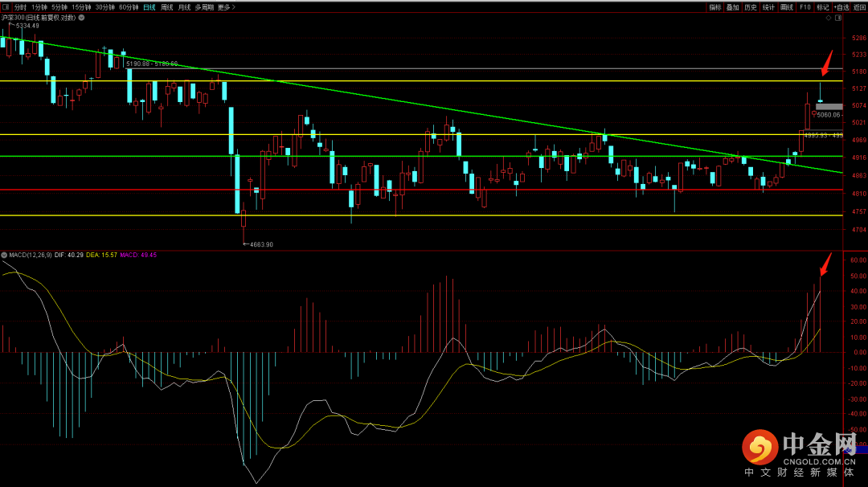Expand the 更多 periods menu
Screen dimensions: 868x487
(x=227, y=7)
